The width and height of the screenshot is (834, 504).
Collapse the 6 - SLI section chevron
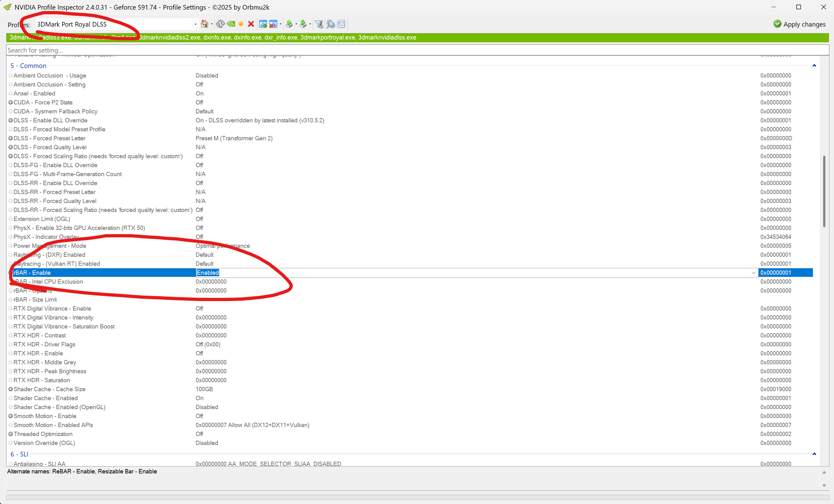click(814, 454)
